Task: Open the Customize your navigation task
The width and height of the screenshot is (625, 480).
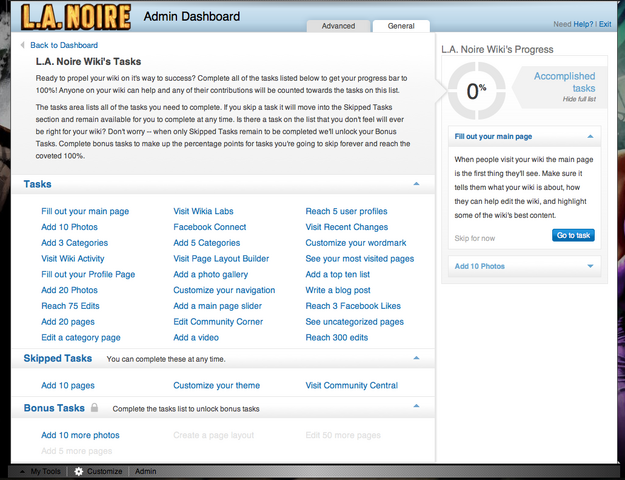Action: 224,290
